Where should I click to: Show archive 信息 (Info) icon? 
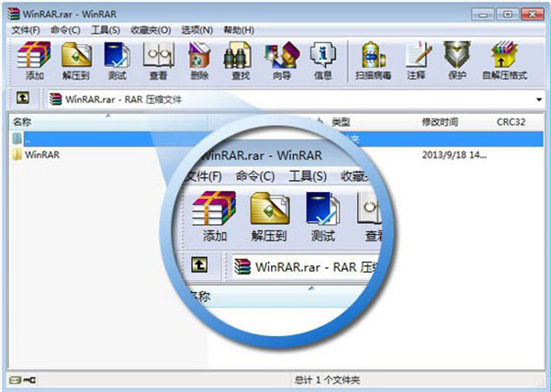(323, 55)
